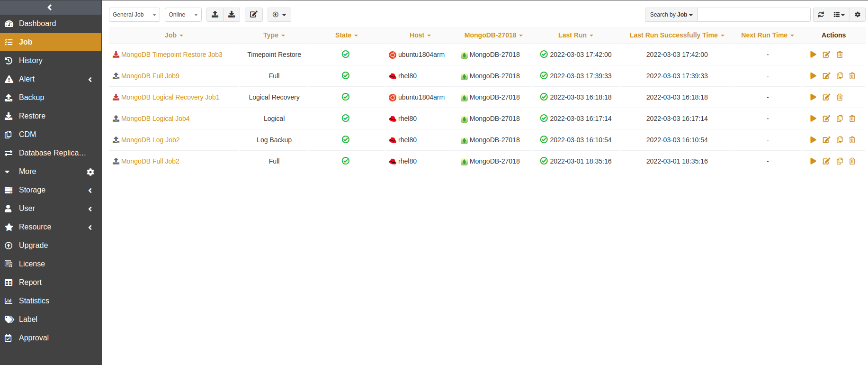The image size is (868, 365).
Task: Expand the Alert sidebar menu
Action: click(x=51, y=79)
